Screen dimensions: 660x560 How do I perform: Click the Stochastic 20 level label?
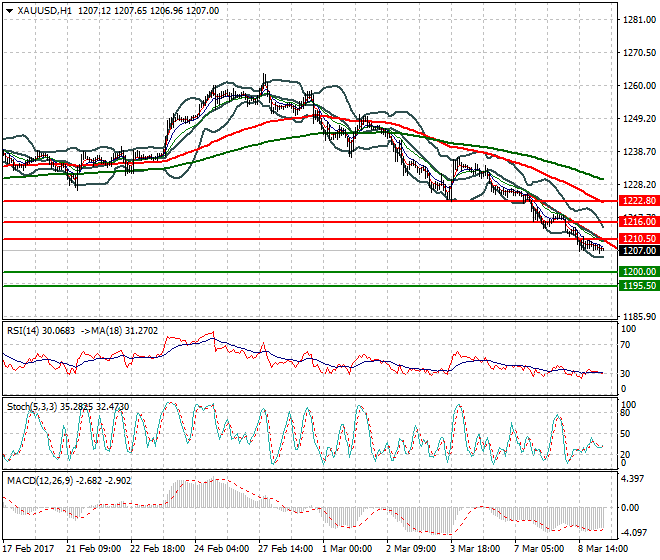pos(625,455)
